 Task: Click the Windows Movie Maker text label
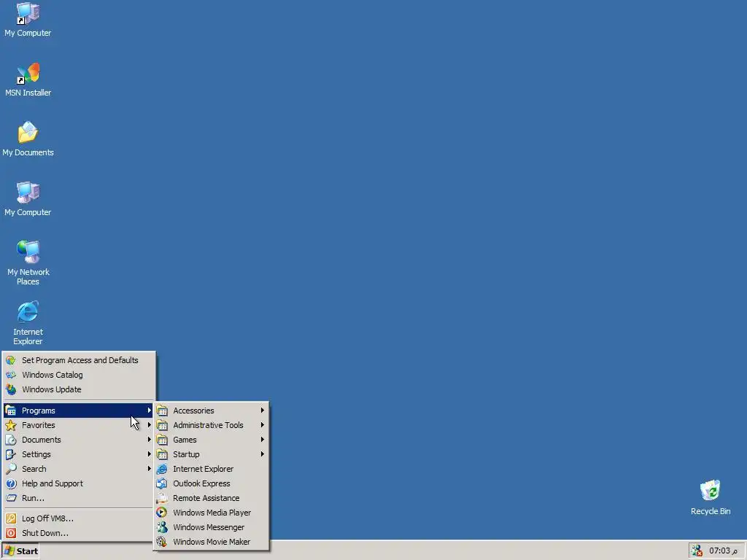tap(212, 542)
